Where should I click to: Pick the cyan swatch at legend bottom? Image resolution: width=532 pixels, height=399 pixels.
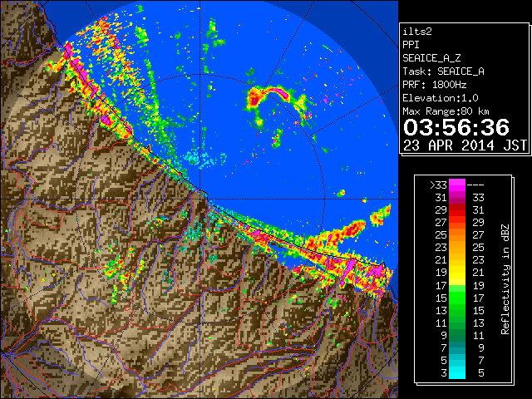pos(457,373)
